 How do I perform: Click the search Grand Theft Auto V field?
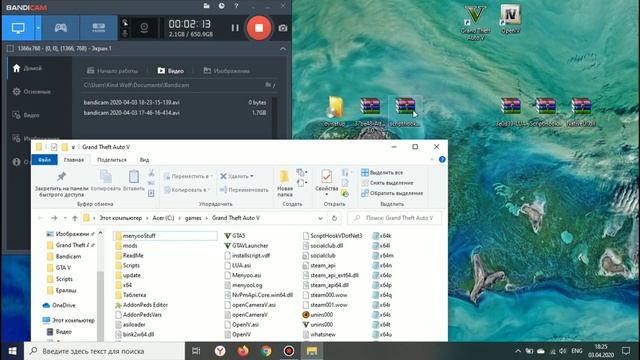394,218
